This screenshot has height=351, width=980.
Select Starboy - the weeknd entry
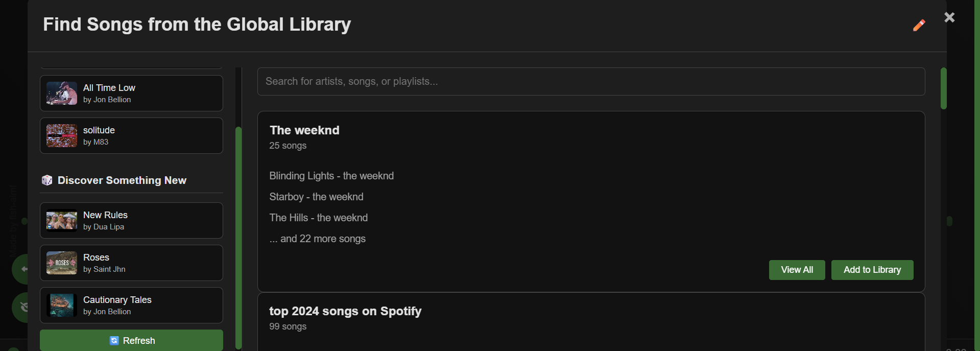(x=316, y=197)
